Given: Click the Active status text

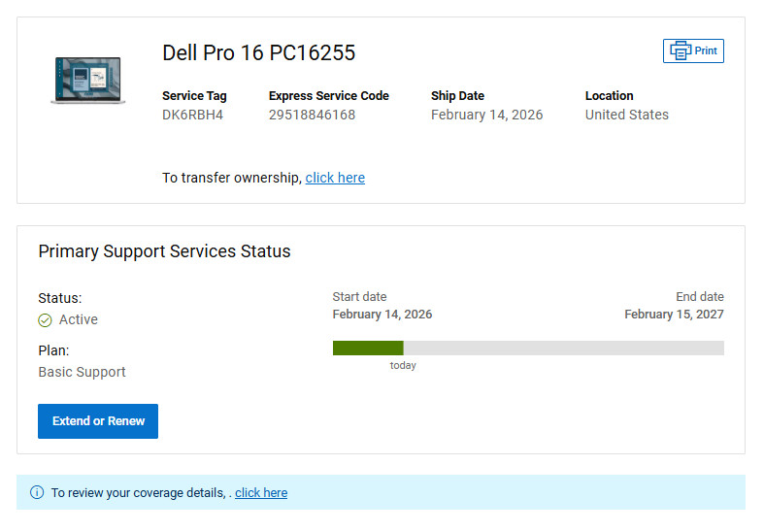Looking at the screenshot, I should click(x=79, y=319).
